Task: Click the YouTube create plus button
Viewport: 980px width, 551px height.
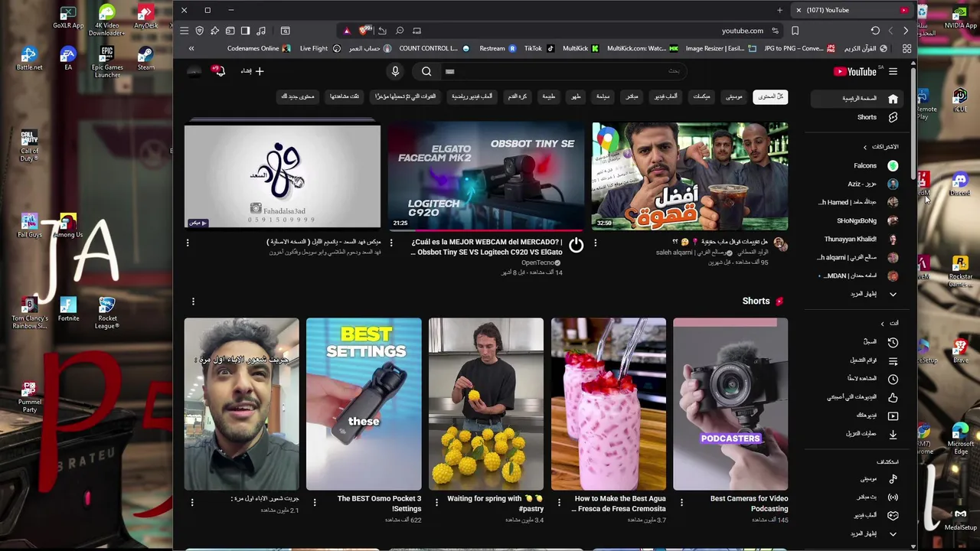Action: 253,71
